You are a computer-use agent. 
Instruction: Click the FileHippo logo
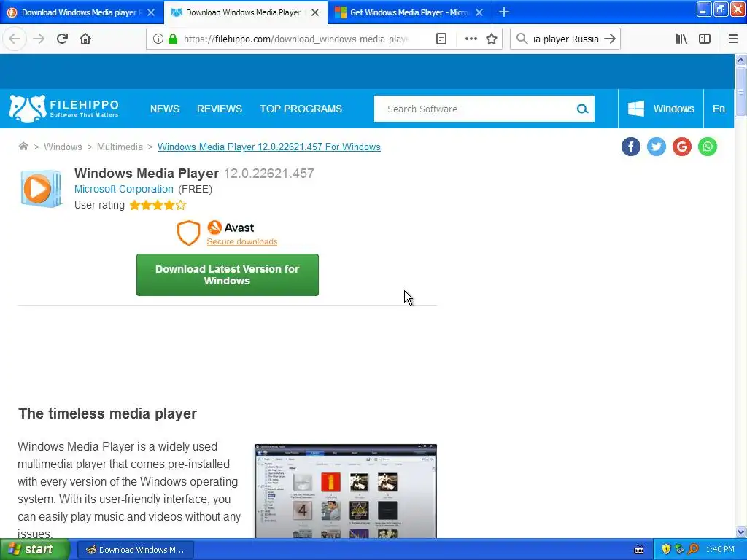63,108
